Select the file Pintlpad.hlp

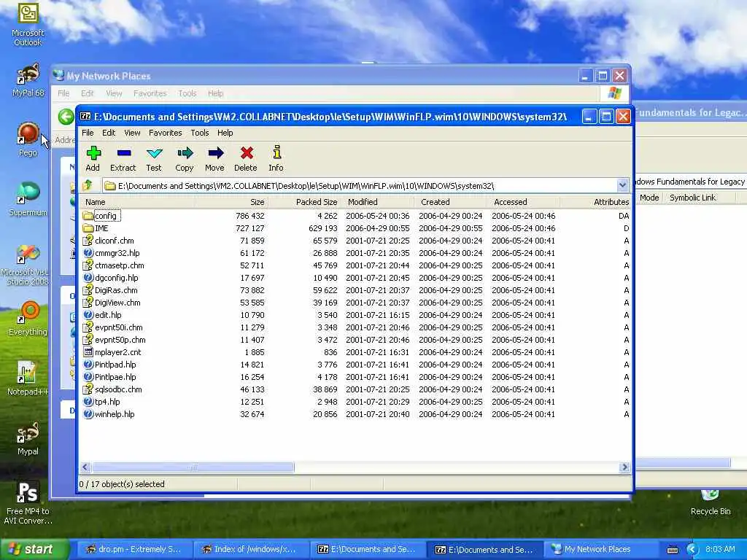point(115,365)
